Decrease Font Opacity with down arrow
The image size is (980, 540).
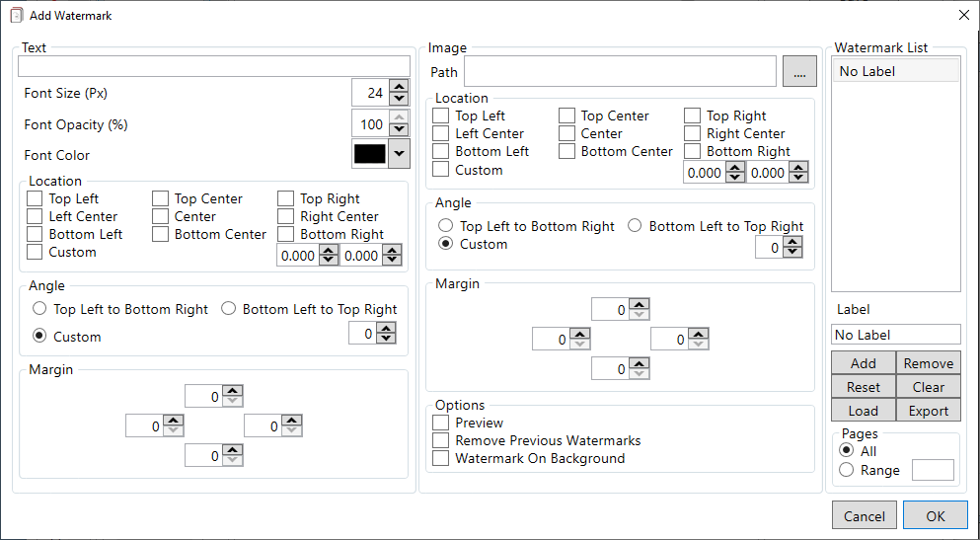(399, 130)
